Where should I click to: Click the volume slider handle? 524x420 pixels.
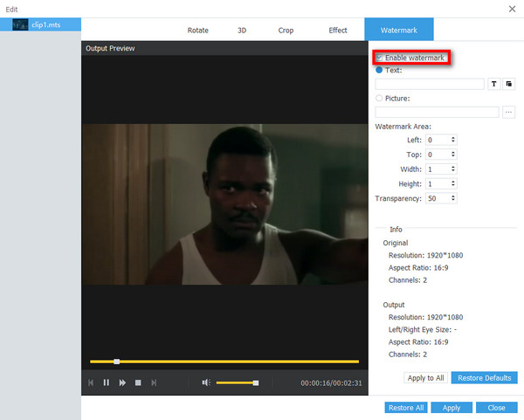[x=255, y=382]
